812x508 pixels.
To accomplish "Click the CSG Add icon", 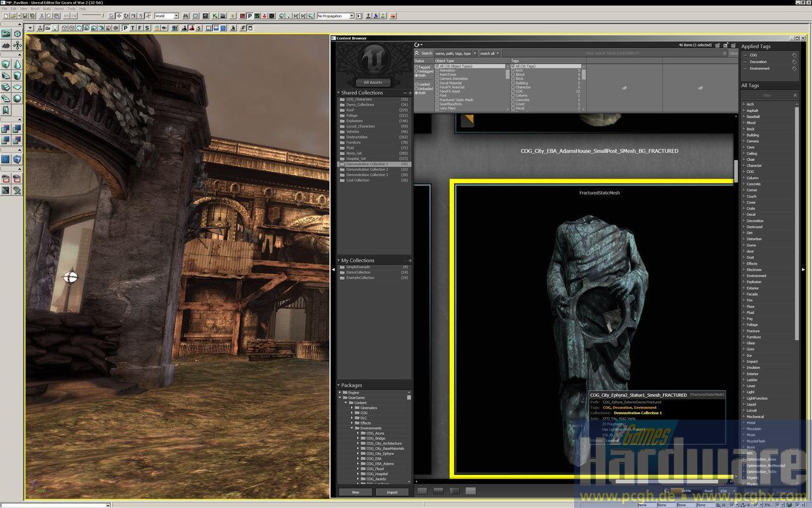I will [6, 129].
